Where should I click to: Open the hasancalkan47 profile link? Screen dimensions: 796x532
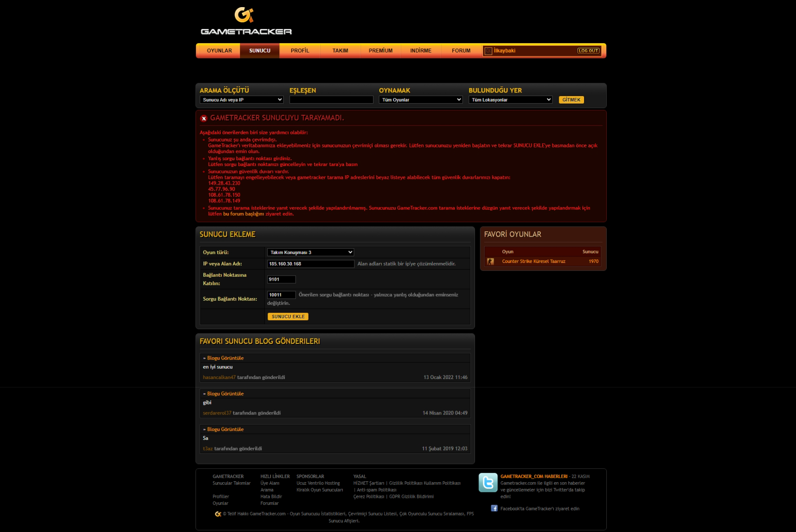coord(219,377)
